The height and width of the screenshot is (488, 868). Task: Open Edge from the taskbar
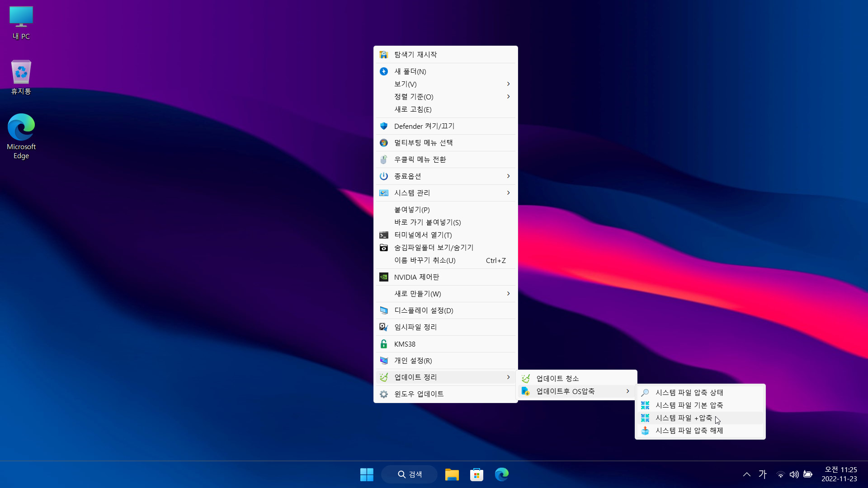click(502, 474)
